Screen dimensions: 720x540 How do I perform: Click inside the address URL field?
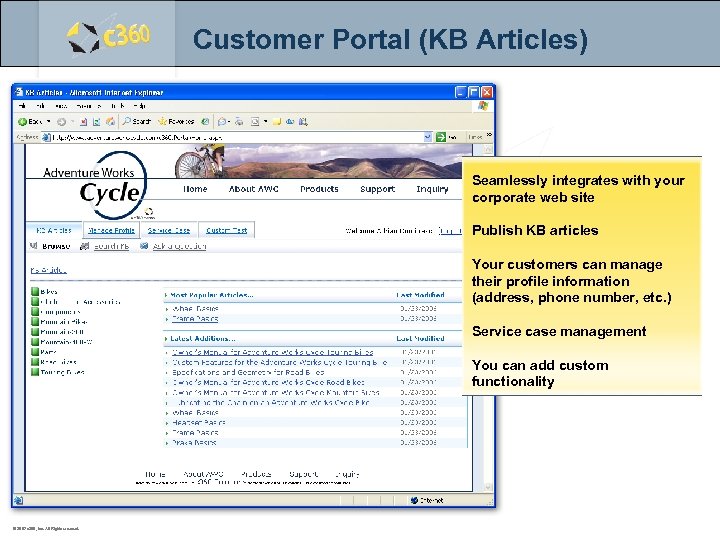(236, 137)
